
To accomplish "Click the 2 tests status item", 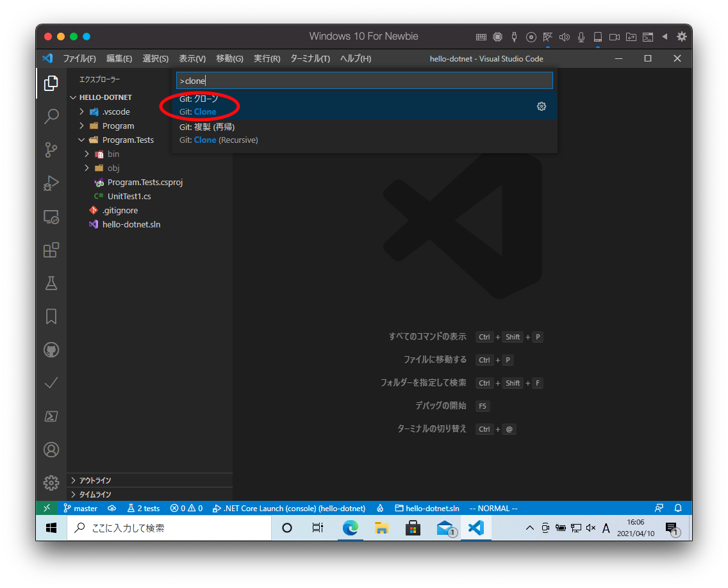I will pyautogui.click(x=144, y=508).
